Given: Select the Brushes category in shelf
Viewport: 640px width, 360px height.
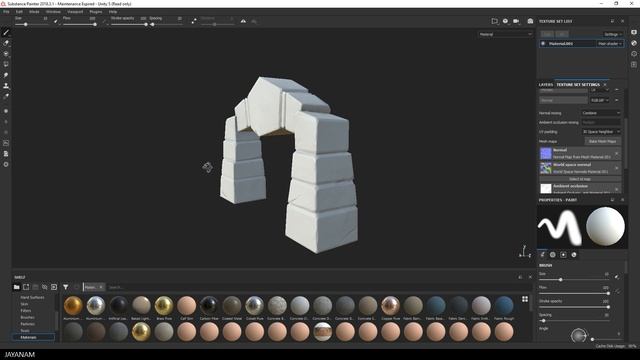Looking at the screenshot, I should 28,317.
